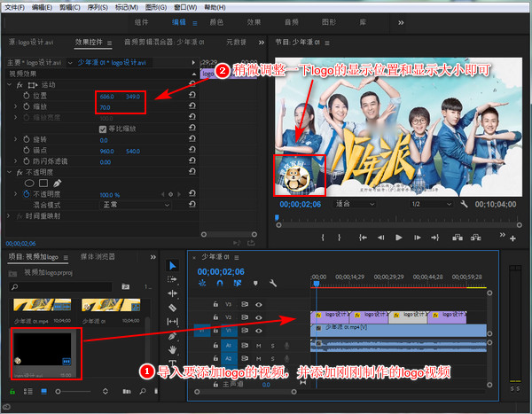Collapse the 运动 effect group
Viewport: 532px width, 414px height.
[x=9, y=84]
